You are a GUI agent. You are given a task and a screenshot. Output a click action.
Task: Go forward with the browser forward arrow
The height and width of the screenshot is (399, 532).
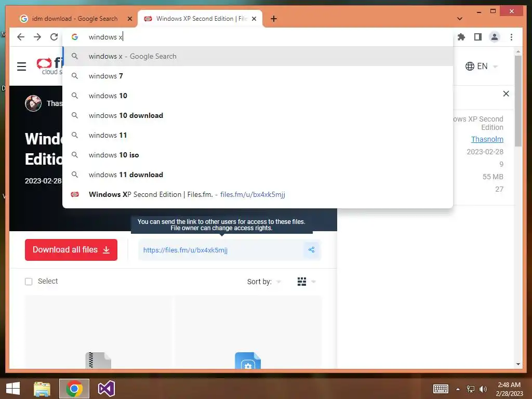(37, 37)
